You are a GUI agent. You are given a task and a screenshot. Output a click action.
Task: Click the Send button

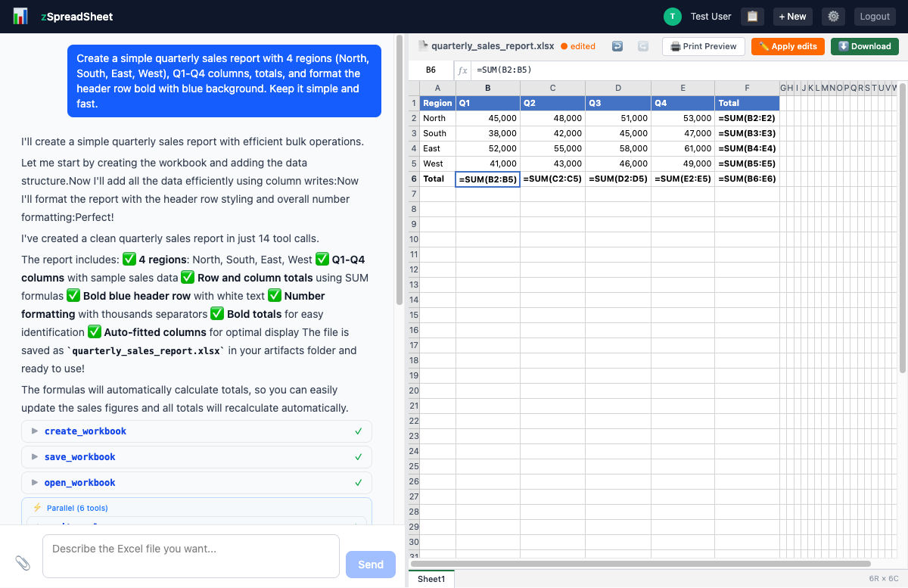tap(370, 564)
